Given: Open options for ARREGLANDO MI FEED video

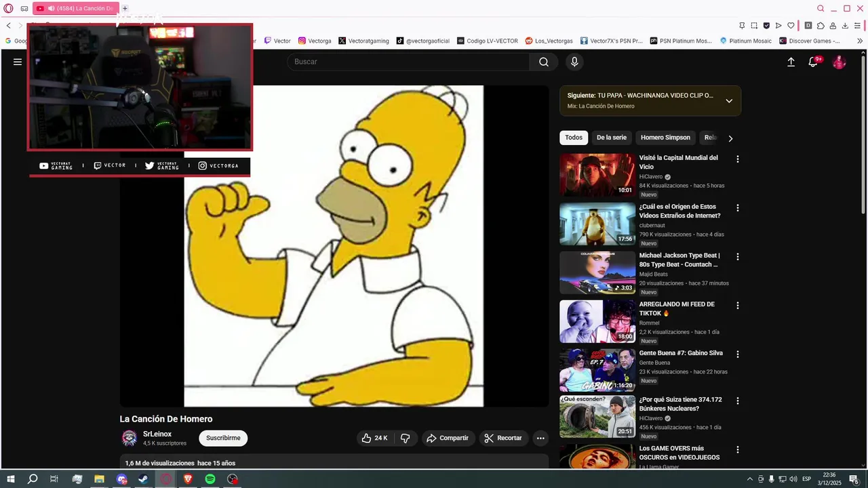Looking at the screenshot, I should click(x=738, y=306).
